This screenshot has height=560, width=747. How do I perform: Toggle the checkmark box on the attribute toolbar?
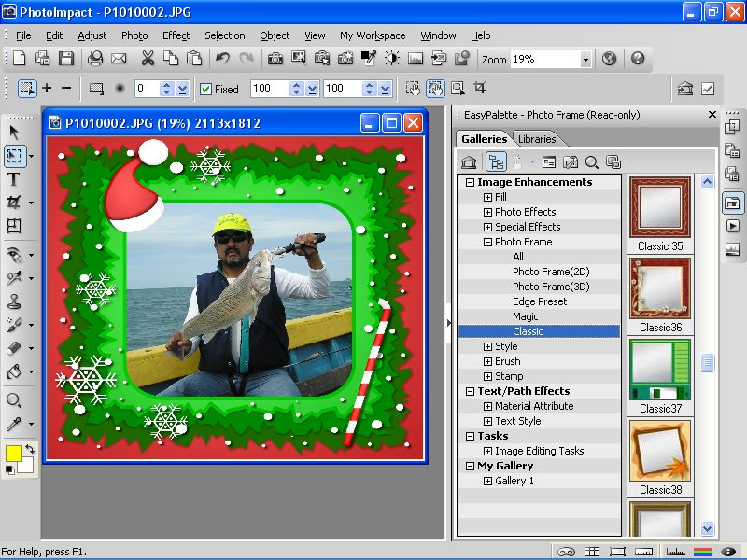(708, 88)
